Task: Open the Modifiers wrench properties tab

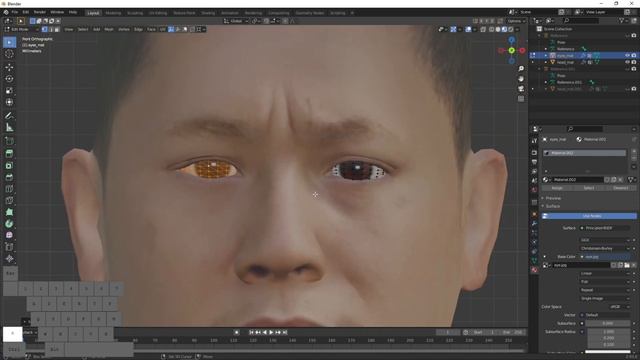Action: [x=534, y=224]
